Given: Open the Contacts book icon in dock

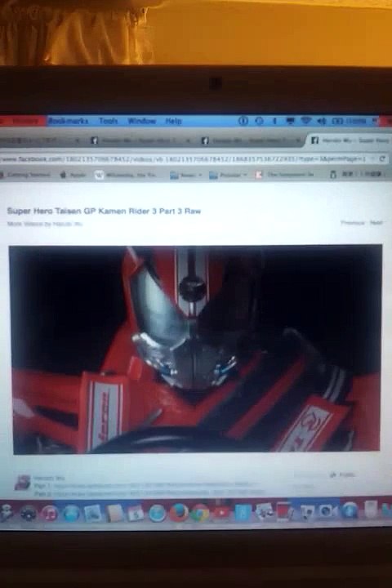Looking at the screenshot, I should [114, 513].
